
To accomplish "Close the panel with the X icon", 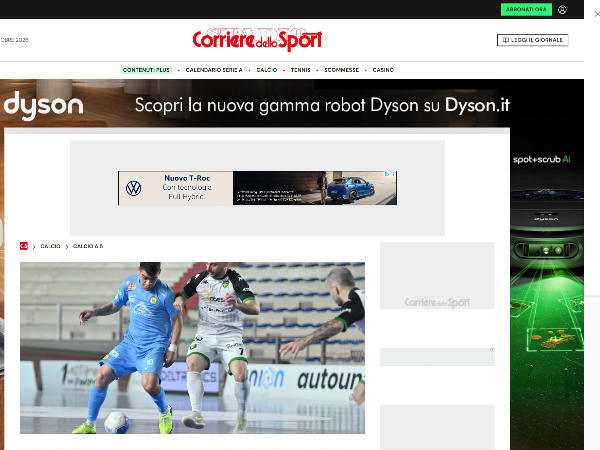I will coord(597,14).
